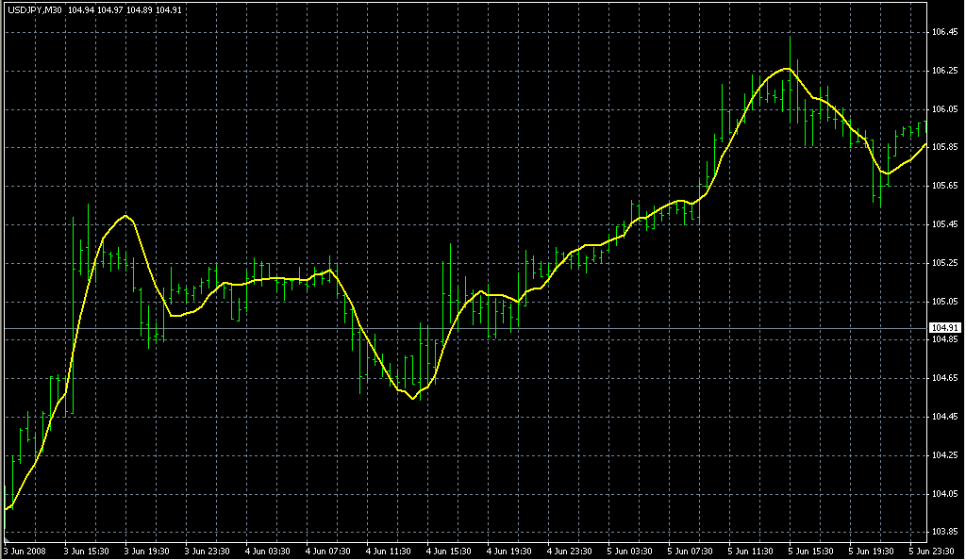Click the 105.85 price axis label
Screen dimensions: 966x560
click(x=944, y=147)
